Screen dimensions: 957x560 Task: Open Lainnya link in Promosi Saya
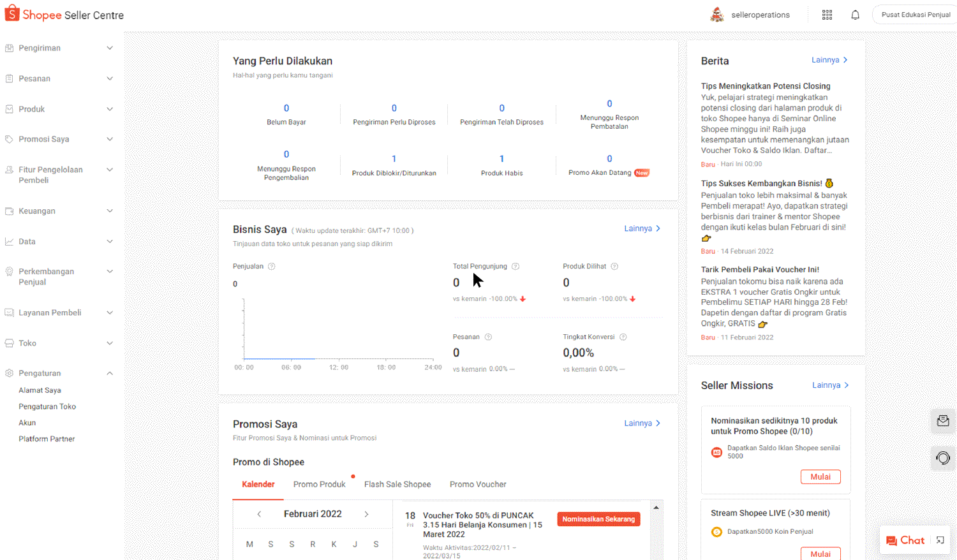tap(642, 423)
